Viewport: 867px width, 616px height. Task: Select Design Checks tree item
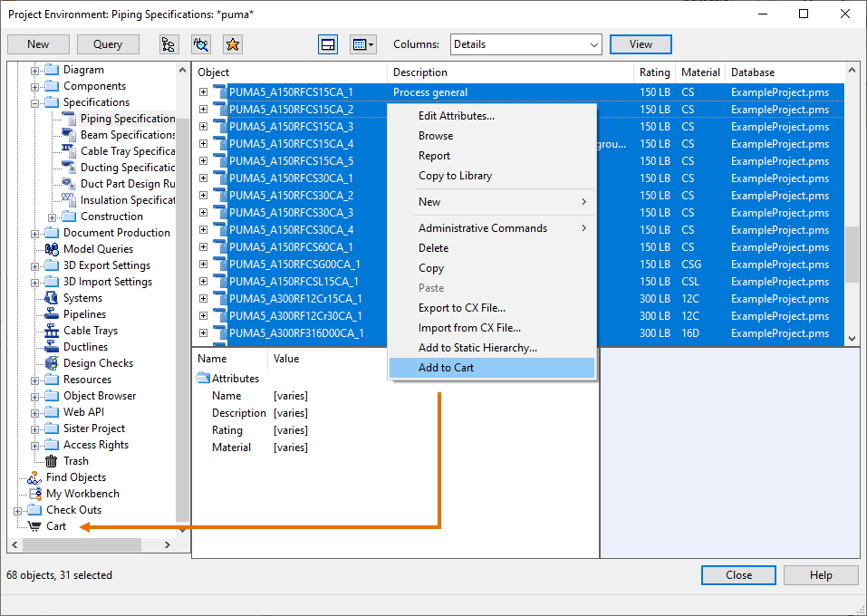97,363
